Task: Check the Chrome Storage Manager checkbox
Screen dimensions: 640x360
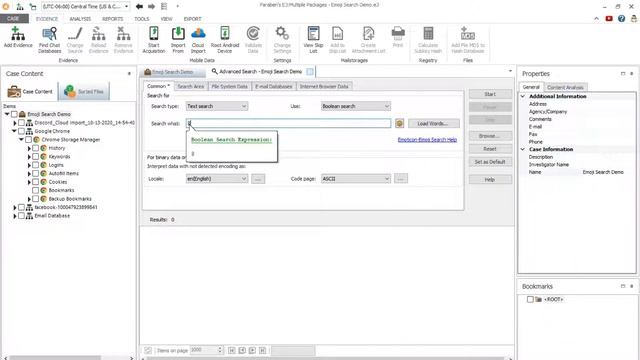Action: tap(28, 140)
